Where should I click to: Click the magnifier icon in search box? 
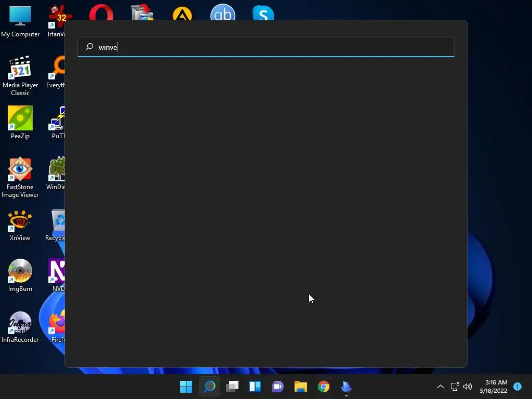pyautogui.click(x=89, y=47)
